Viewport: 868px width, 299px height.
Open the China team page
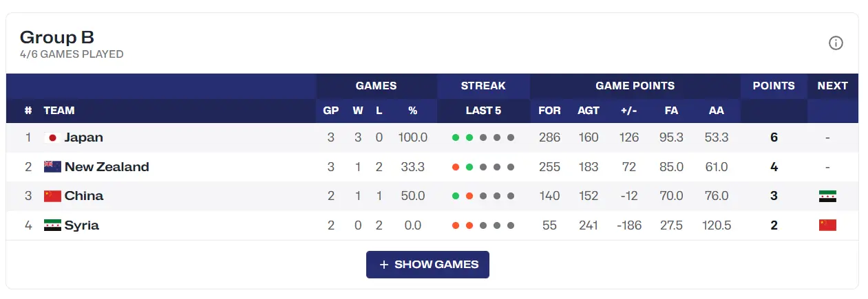[84, 196]
